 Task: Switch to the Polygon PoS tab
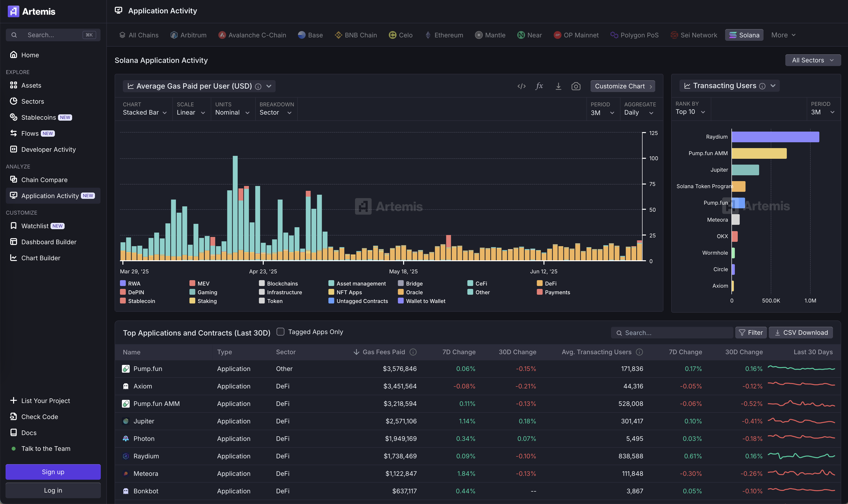tap(634, 35)
